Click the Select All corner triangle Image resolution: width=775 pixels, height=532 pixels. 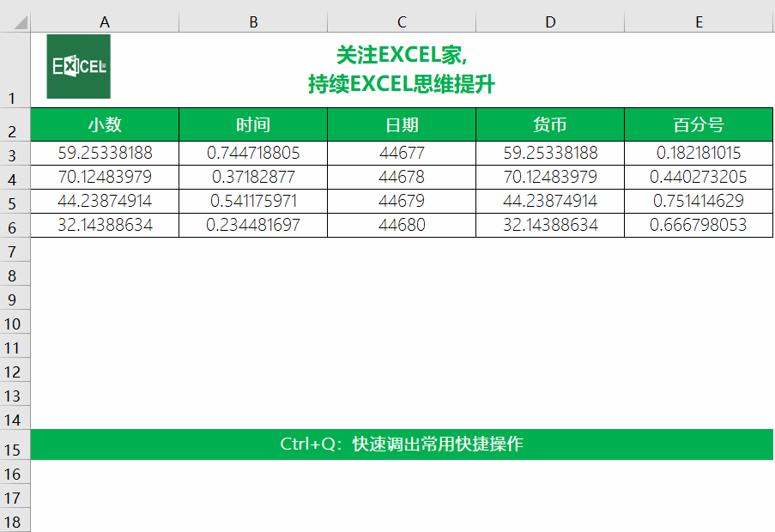[x=21, y=22]
